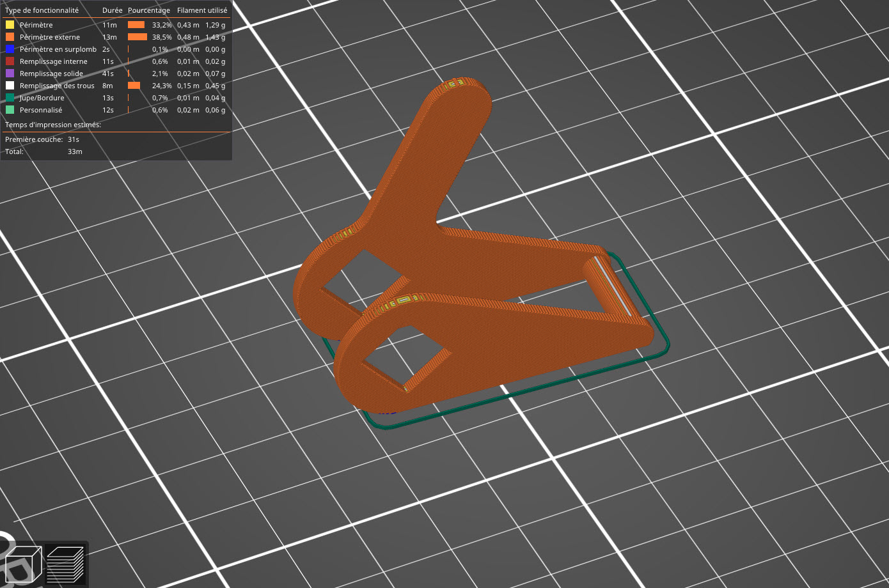This screenshot has height=588, width=889.
Task: Click the 0,6% value in Remplissage interne row
Action: (160, 61)
